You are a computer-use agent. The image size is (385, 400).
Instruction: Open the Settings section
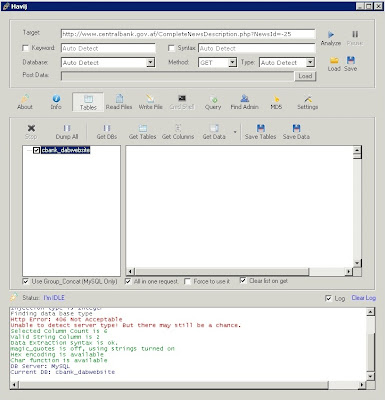[x=307, y=102]
